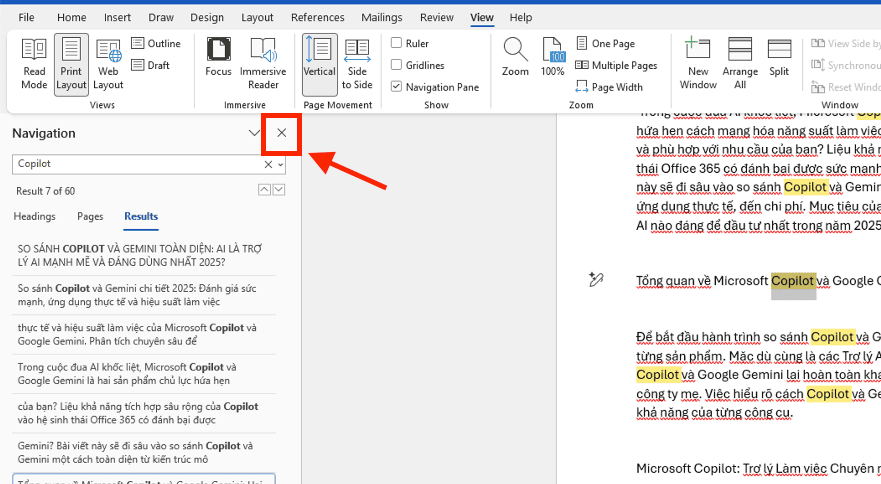881x484 pixels.
Task: Open Outline view
Action: [x=156, y=43]
